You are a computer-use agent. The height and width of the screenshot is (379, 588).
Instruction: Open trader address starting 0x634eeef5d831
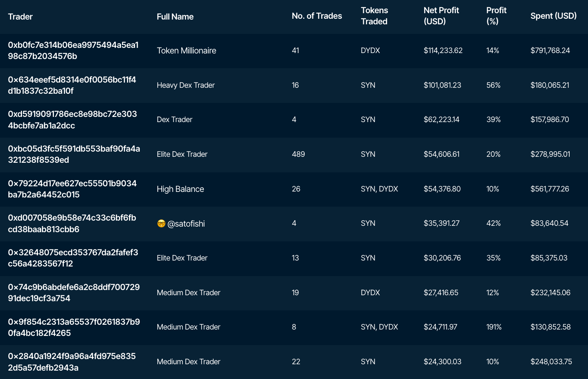click(72, 85)
